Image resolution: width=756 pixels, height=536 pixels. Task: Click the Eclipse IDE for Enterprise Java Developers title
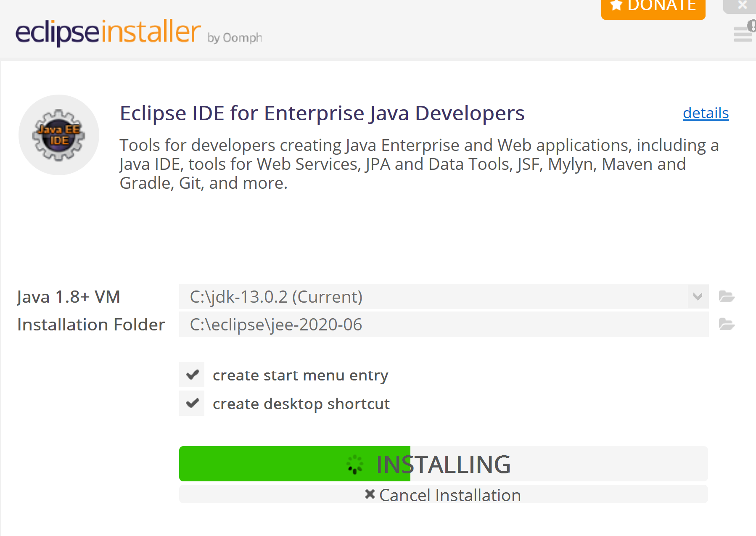point(322,113)
